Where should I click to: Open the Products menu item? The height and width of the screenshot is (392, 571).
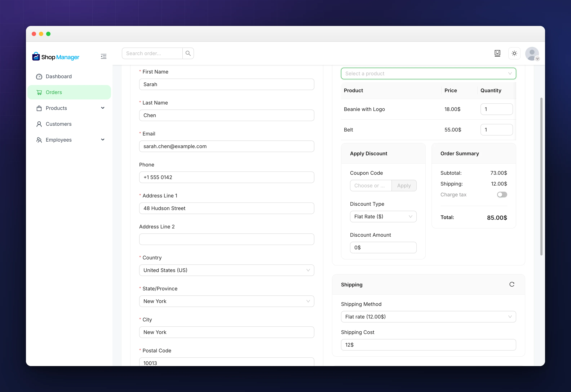pos(69,108)
